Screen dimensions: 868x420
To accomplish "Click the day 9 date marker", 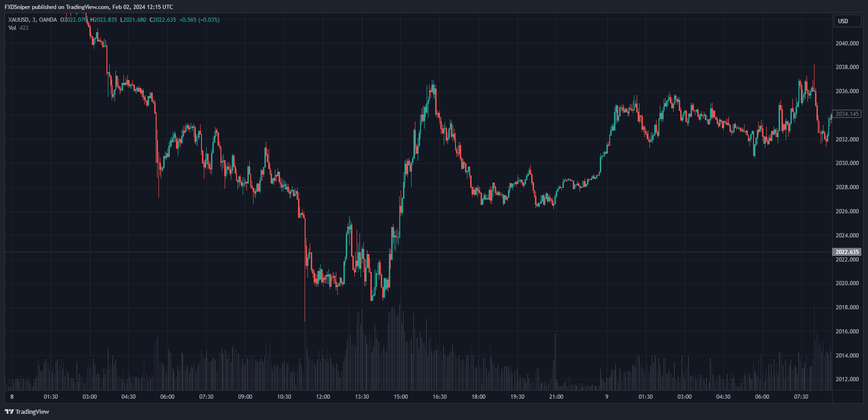I will 607,397.
